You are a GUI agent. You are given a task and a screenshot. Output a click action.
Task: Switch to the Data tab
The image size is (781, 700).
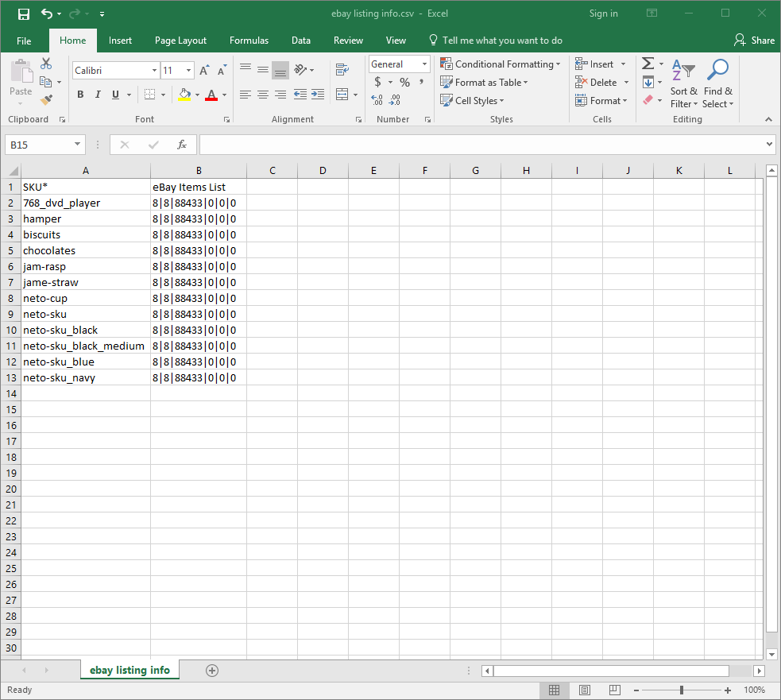(x=301, y=41)
